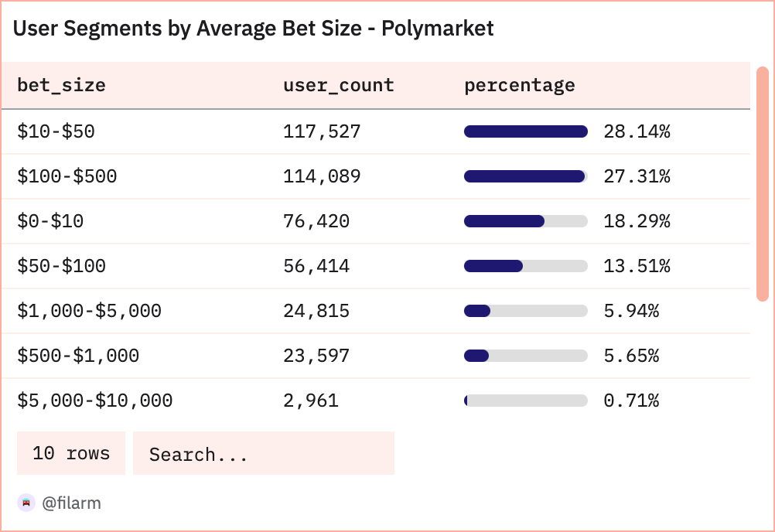Sort by the percentage column header

(x=519, y=85)
